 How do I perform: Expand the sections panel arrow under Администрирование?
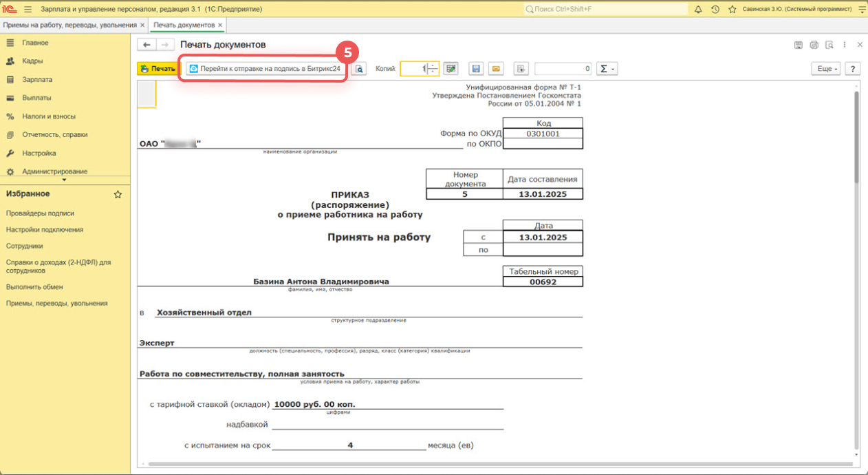pos(65,180)
